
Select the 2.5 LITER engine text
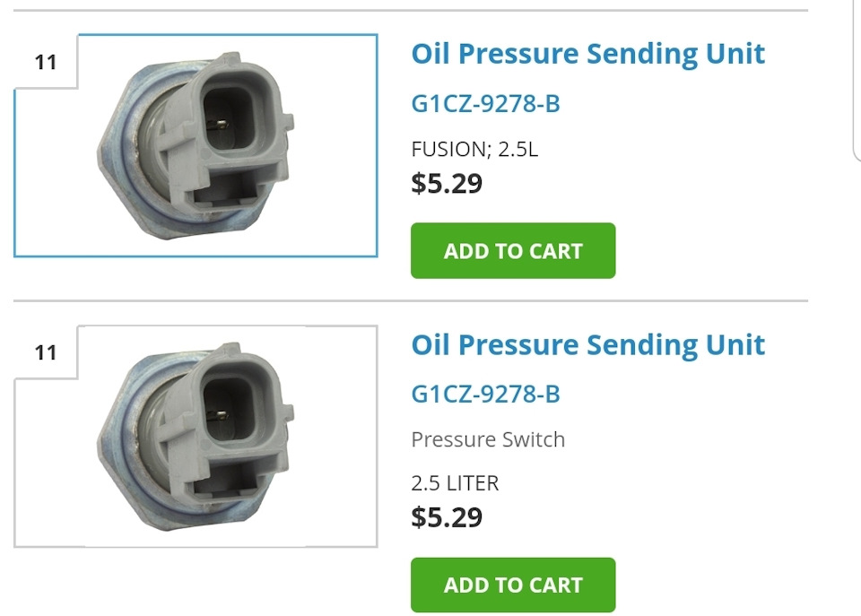pos(455,483)
